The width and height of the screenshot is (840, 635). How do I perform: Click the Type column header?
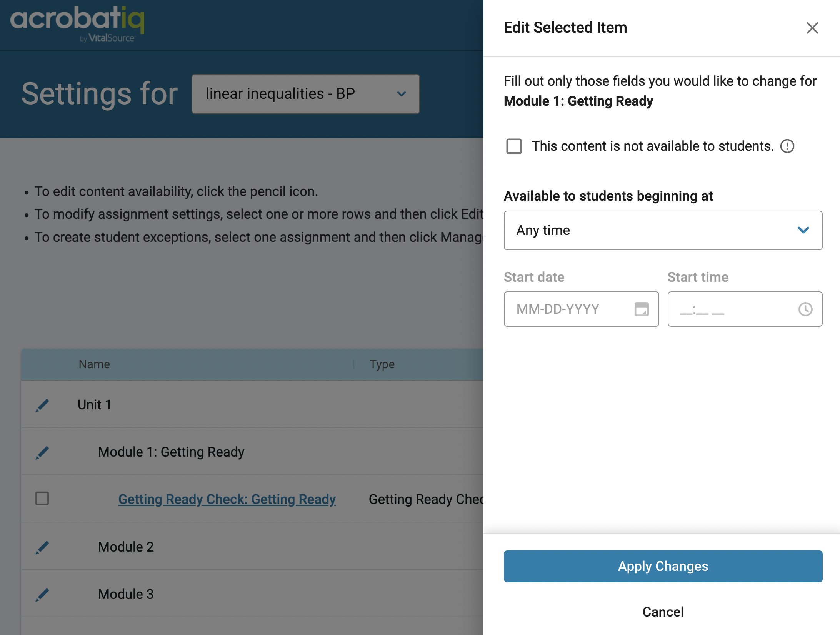click(x=382, y=364)
